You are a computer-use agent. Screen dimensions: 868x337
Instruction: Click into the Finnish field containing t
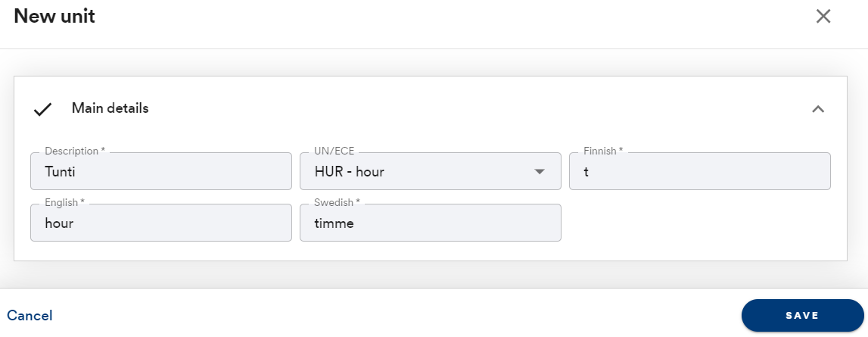click(x=700, y=171)
